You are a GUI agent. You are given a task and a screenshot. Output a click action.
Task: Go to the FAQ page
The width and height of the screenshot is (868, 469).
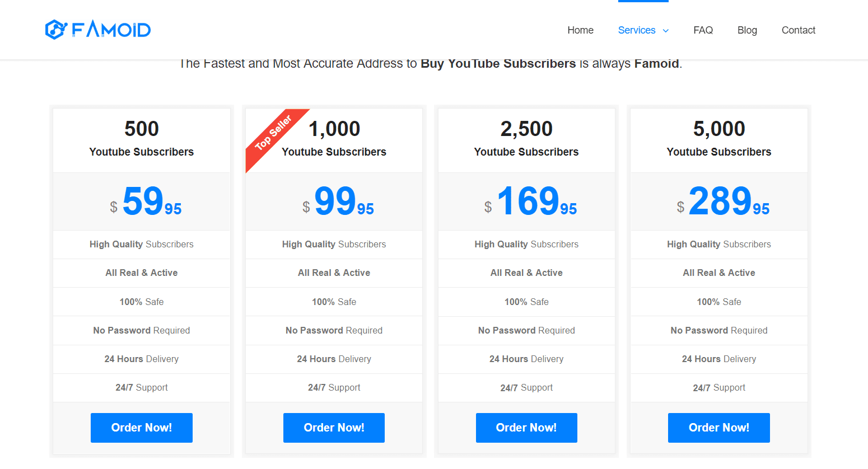pyautogui.click(x=703, y=30)
